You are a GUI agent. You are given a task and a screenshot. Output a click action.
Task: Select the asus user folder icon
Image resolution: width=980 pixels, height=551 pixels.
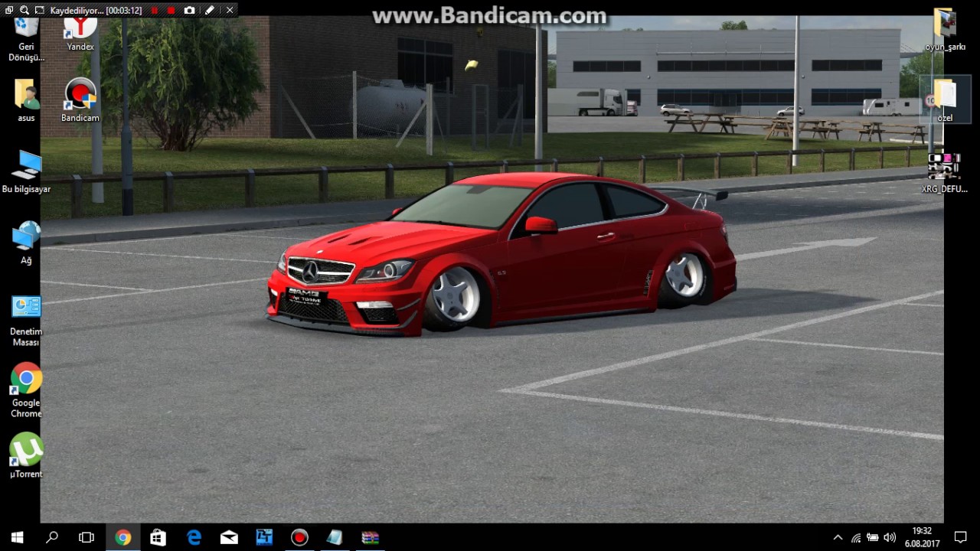point(26,99)
